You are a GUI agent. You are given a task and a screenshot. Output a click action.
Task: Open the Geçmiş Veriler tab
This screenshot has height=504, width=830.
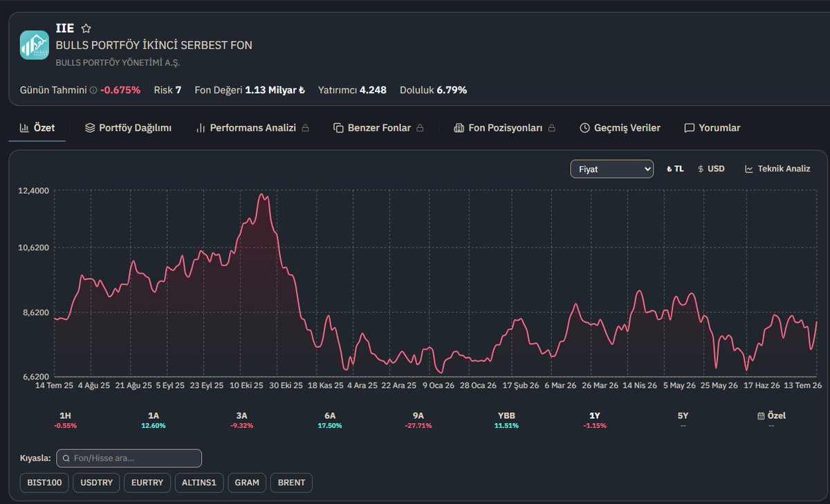[620, 128]
